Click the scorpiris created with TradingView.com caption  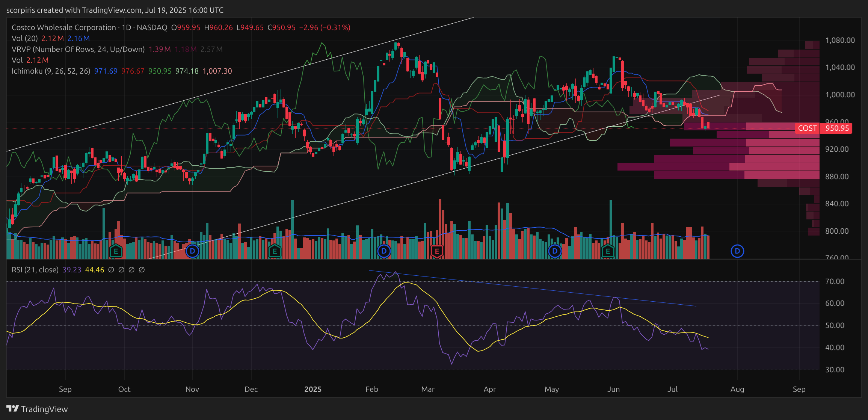(x=115, y=10)
